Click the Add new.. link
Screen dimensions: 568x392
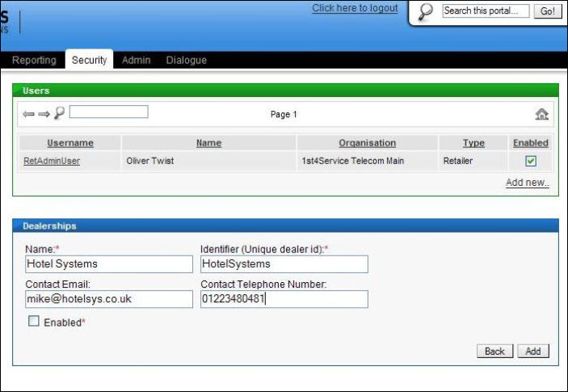click(x=527, y=183)
